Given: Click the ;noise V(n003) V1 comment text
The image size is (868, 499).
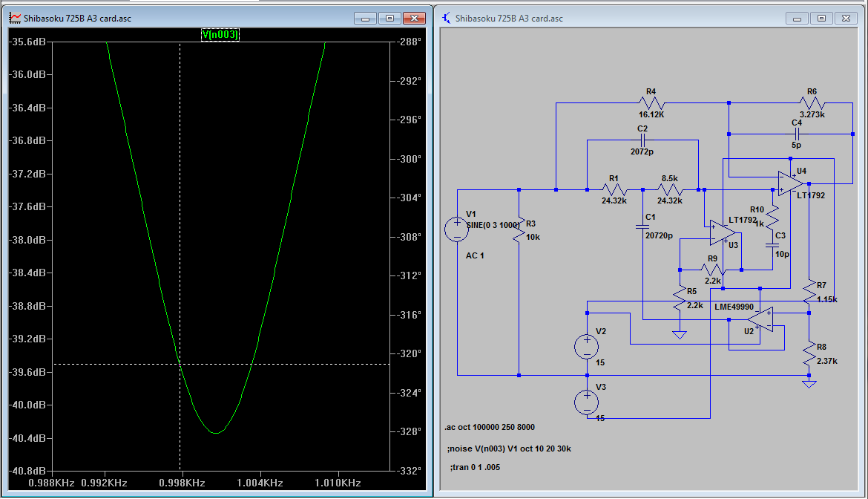Looking at the screenshot, I should (x=509, y=449).
